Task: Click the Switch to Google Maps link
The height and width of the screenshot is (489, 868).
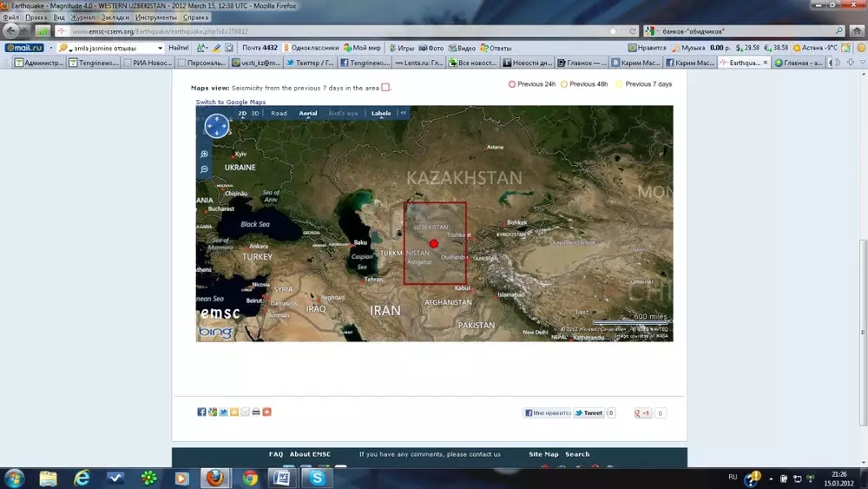Action: (231, 102)
